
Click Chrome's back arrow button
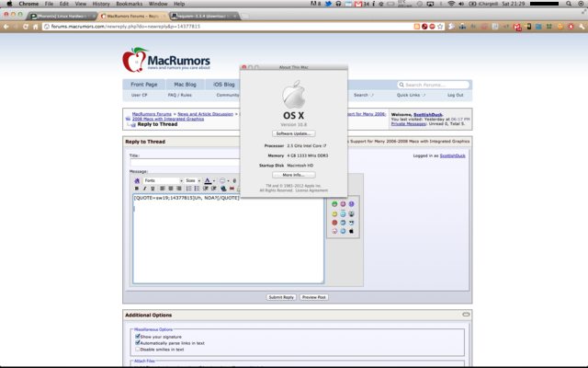(6, 27)
